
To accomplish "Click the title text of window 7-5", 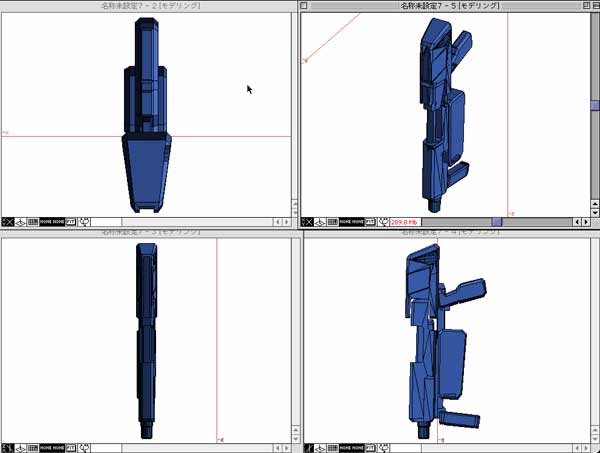I will point(450,6).
